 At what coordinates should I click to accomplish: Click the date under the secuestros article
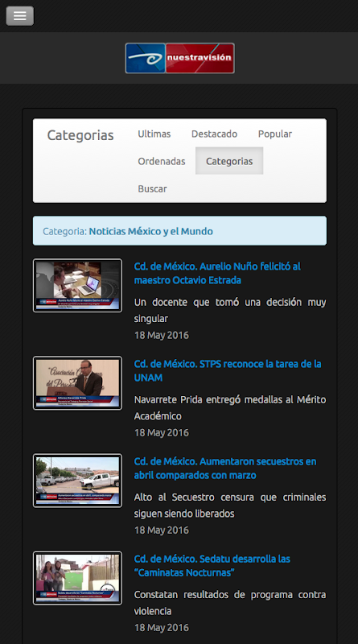(162, 530)
